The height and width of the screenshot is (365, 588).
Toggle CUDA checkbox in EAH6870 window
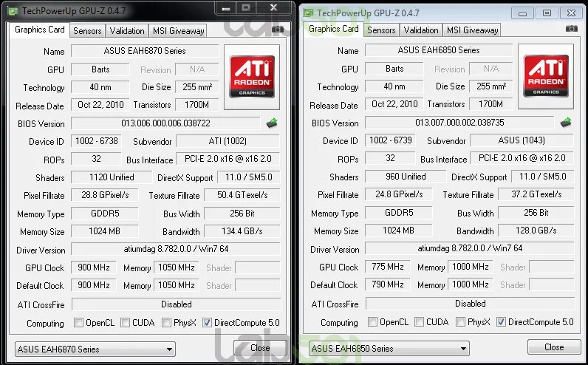(126, 323)
